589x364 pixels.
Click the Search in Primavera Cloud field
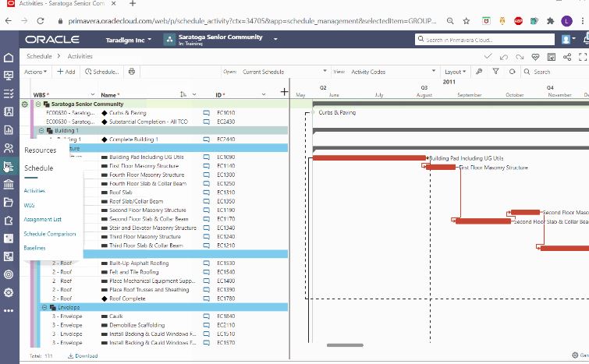(x=484, y=39)
